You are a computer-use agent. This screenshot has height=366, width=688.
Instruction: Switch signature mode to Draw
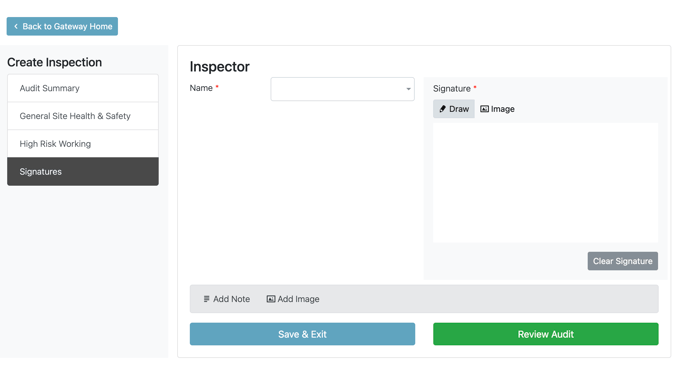pyautogui.click(x=454, y=109)
